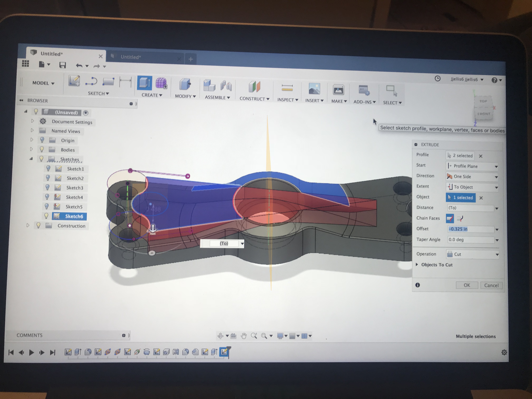Click the Save icon in the top bar
The height and width of the screenshot is (399, 532).
63,65
